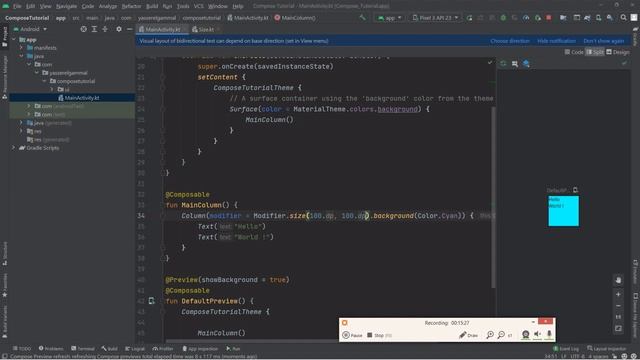Open the Android project view dropdown
The image size is (640, 360).
pos(30,29)
